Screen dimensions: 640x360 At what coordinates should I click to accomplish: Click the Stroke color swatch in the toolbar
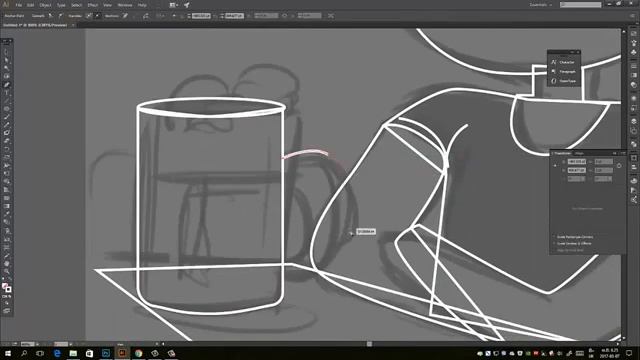(x=8, y=289)
